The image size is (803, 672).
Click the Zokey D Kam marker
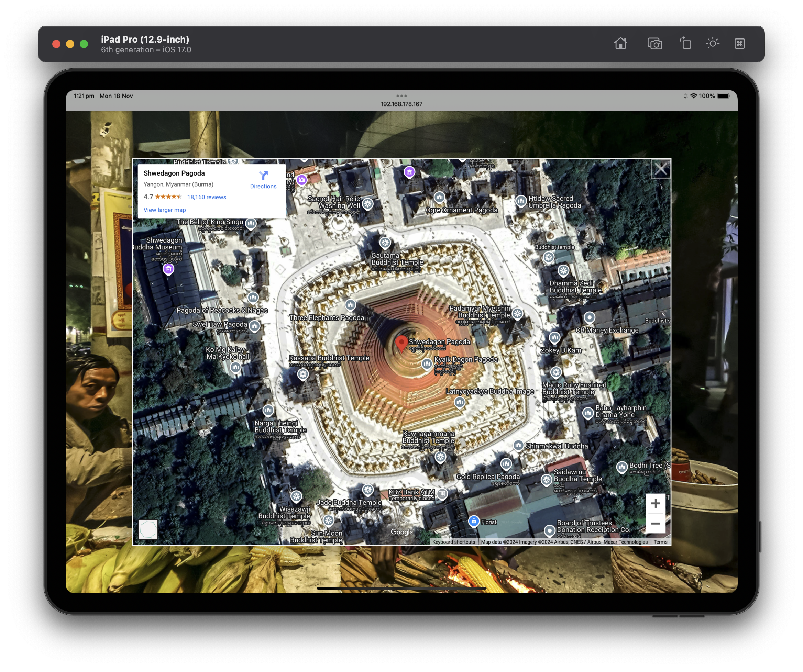point(554,337)
